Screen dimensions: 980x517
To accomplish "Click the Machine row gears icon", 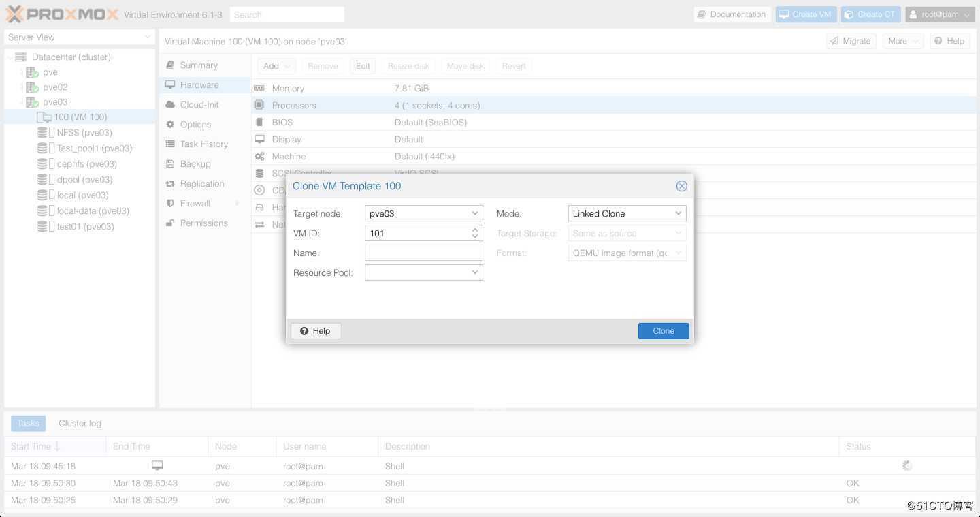I will point(259,157).
